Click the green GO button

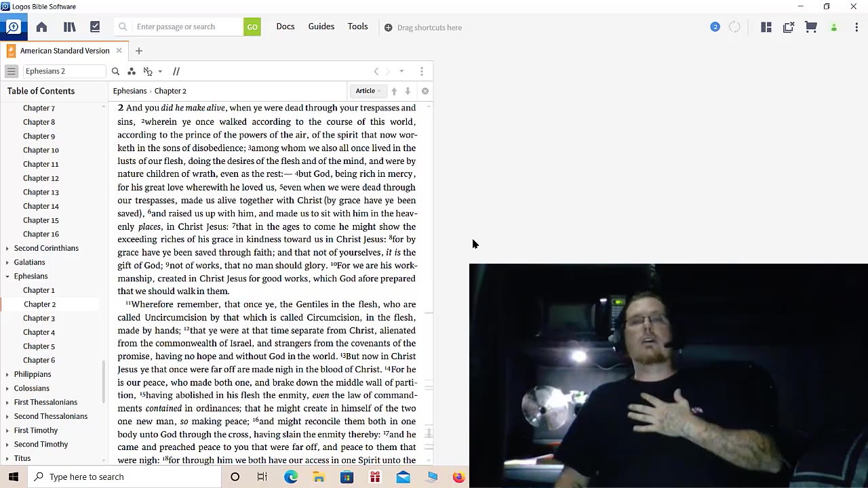[x=252, y=27]
